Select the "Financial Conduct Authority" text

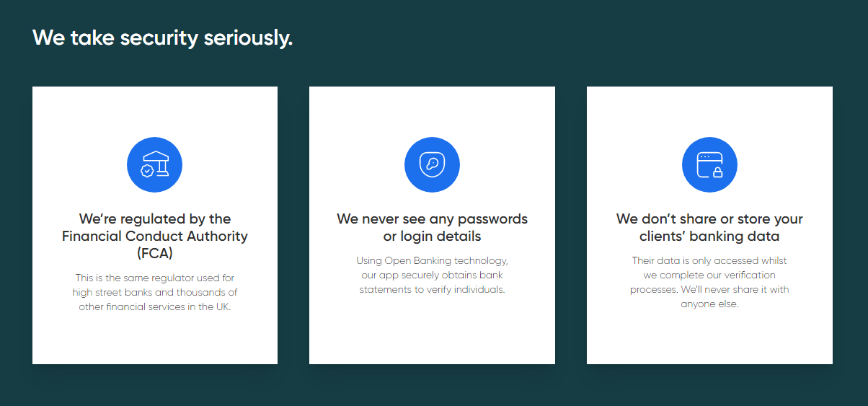point(155,236)
